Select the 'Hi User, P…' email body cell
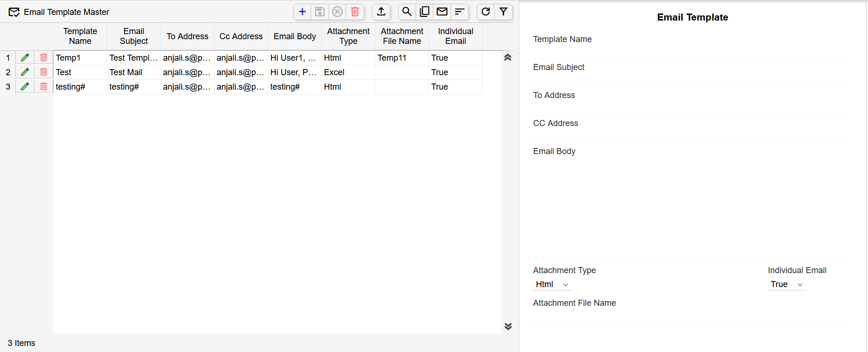The width and height of the screenshot is (868, 352). pyautogui.click(x=295, y=72)
